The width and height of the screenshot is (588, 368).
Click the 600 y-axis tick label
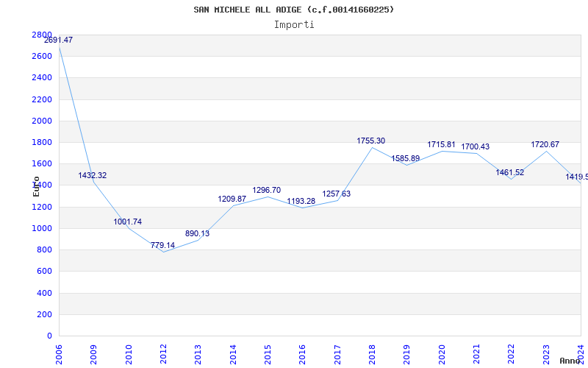coord(44,271)
